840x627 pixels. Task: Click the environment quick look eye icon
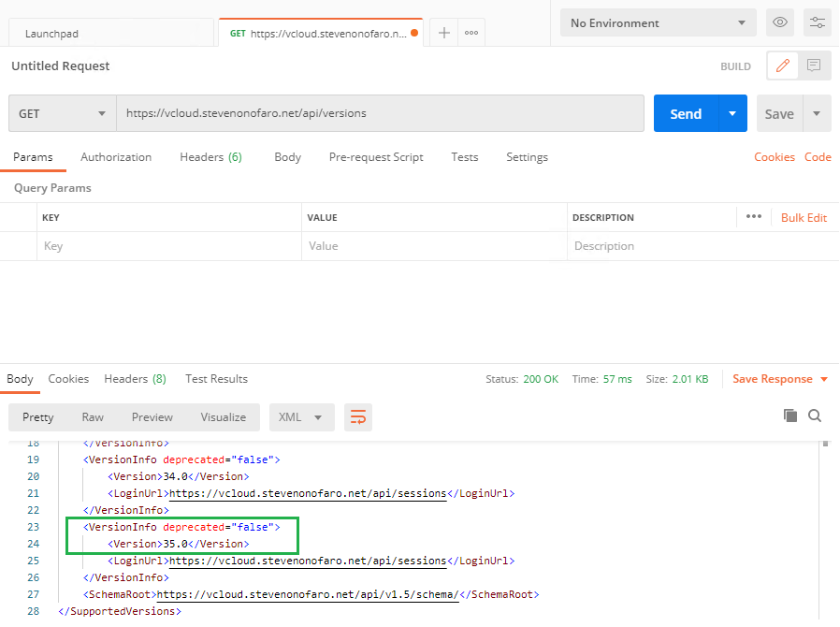pyautogui.click(x=778, y=22)
